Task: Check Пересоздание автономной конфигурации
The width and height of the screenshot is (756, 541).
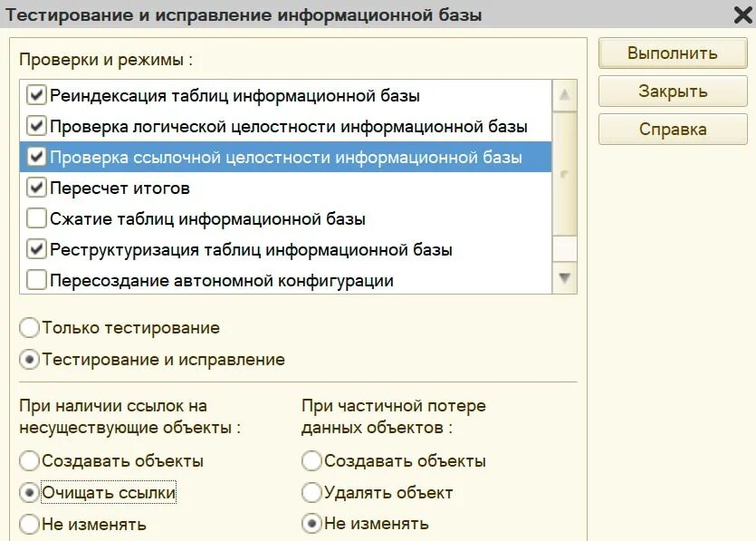Action: [36, 280]
